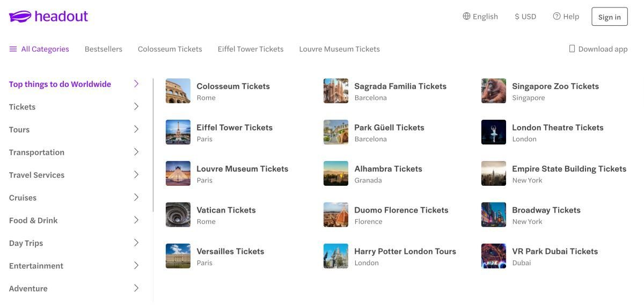644x306 pixels.
Task: Open the $ USD currency selector
Action: [x=525, y=17]
